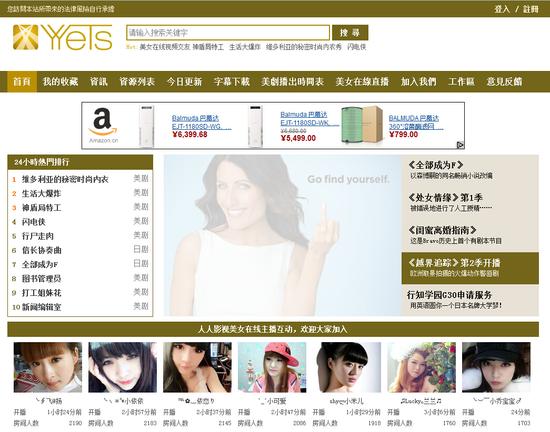The width and height of the screenshot is (550, 432).
Task: Open 資源列表 in the navigation bar
Action: 137,82
